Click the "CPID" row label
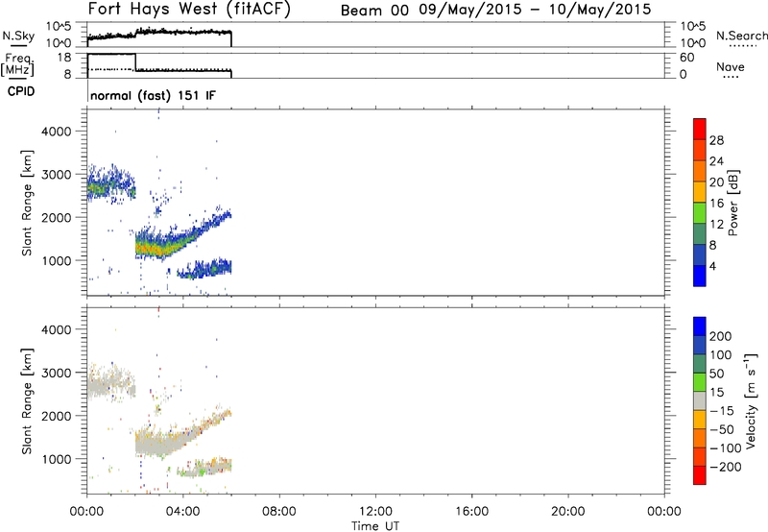The image size is (768, 532). click(21, 91)
